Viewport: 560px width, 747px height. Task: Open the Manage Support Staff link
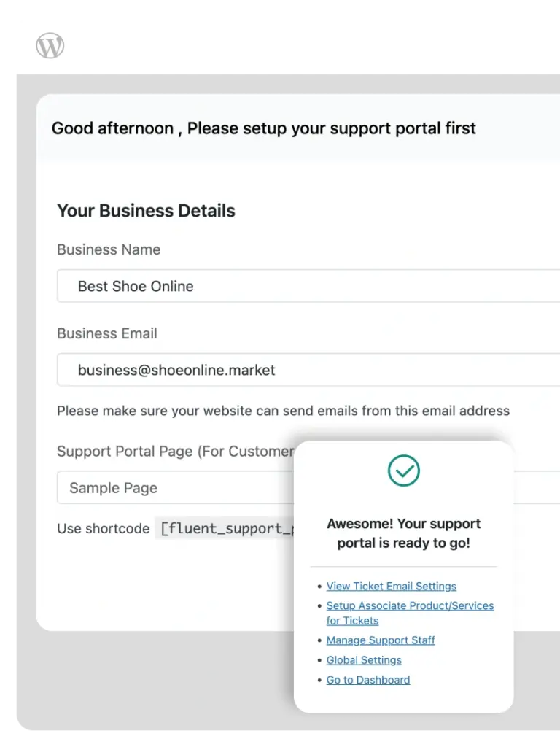click(x=380, y=640)
